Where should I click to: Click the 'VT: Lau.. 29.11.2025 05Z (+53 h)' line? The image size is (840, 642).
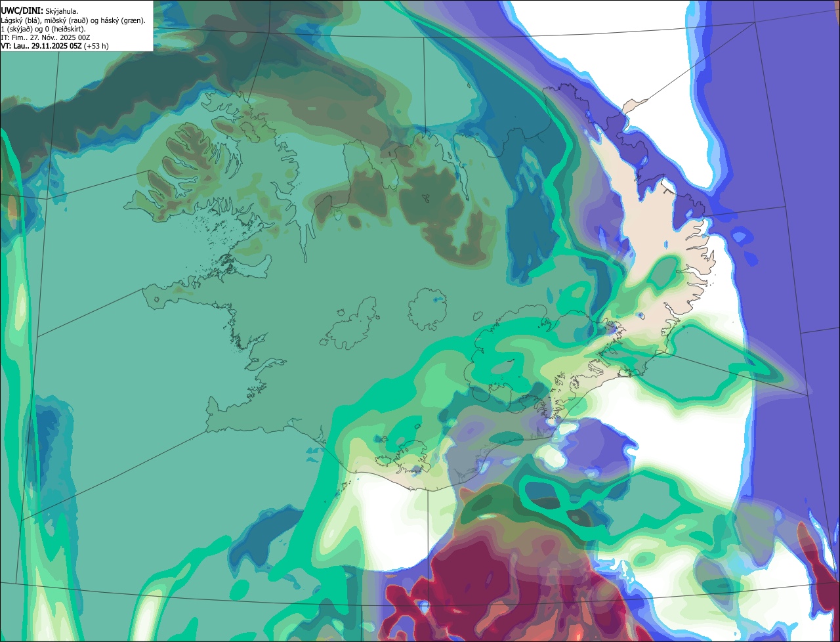[54, 46]
